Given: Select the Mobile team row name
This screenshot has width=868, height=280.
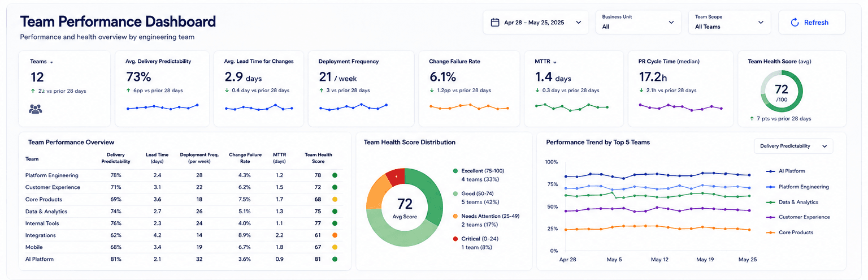Looking at the screenshot, I should coord(33,247).
